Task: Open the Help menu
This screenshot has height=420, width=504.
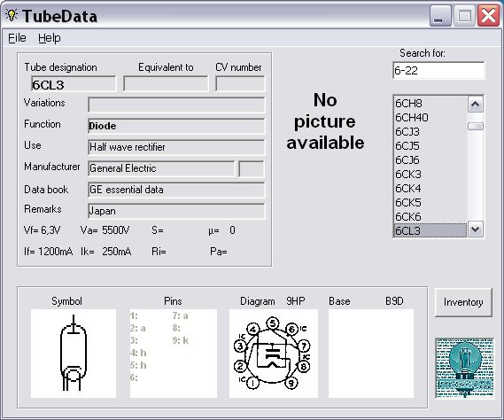Action: tap(50, 38)
